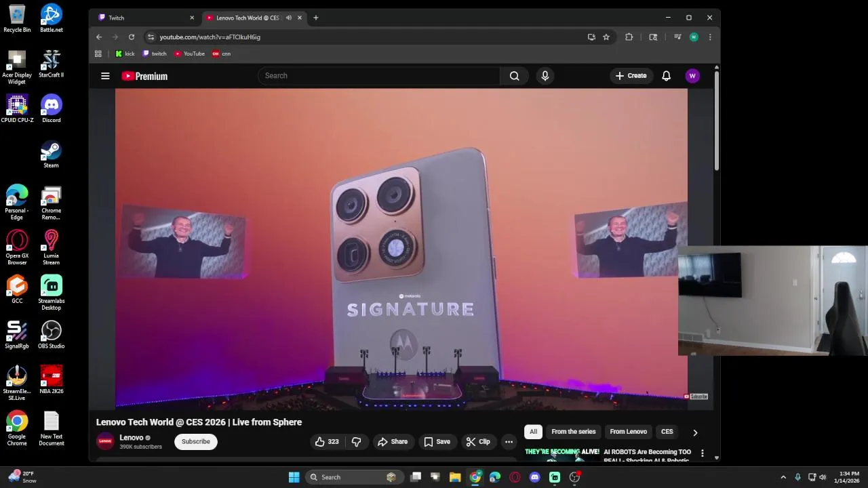
Task: Open options for AI Robots recommended video
Action: [x=703, y=453]
